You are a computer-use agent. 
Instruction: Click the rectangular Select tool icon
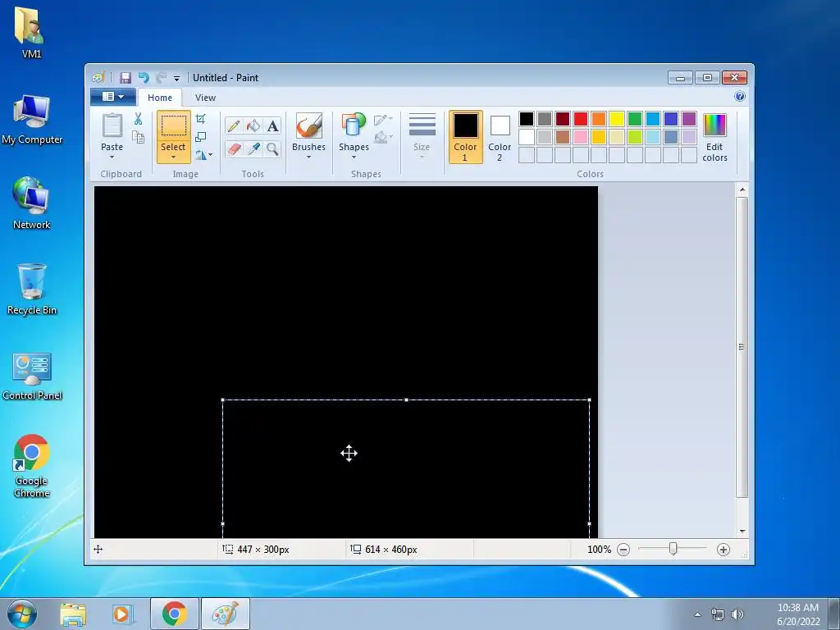[x=174, y=126]
